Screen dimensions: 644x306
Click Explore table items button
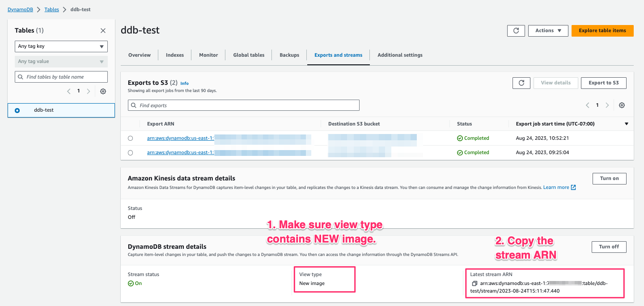click(602, 31)
